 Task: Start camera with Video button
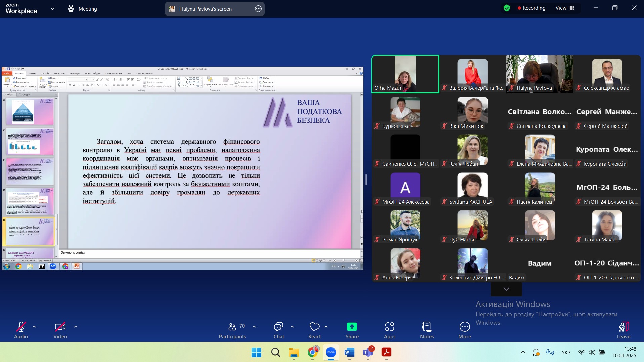pos(60,330)
